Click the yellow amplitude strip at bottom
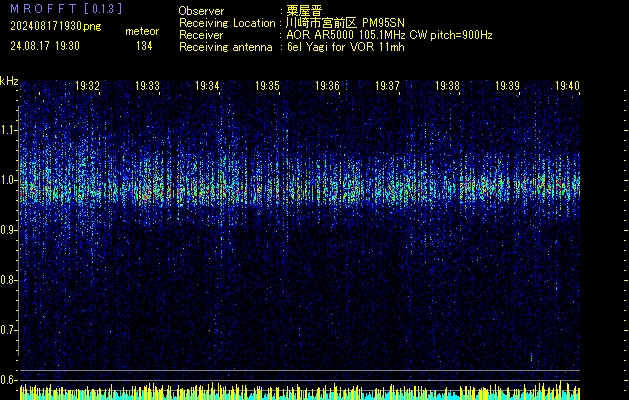 [x=300, y=391]
